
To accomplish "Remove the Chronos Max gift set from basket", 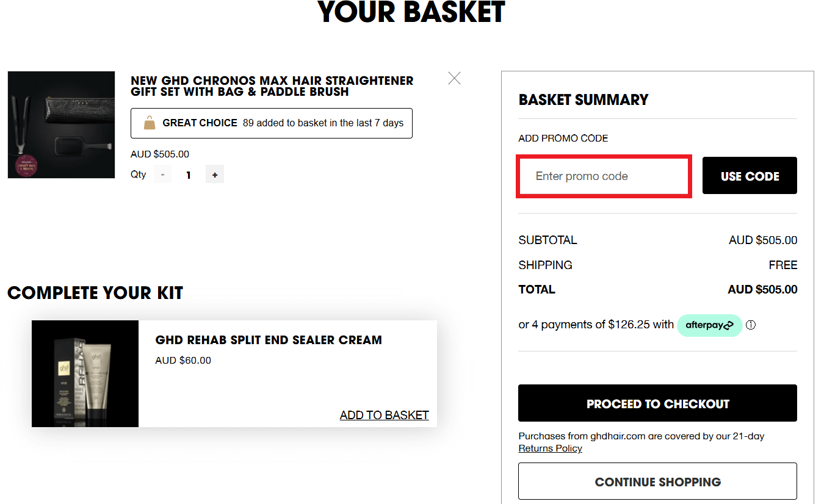I will (x=454, y=78).
